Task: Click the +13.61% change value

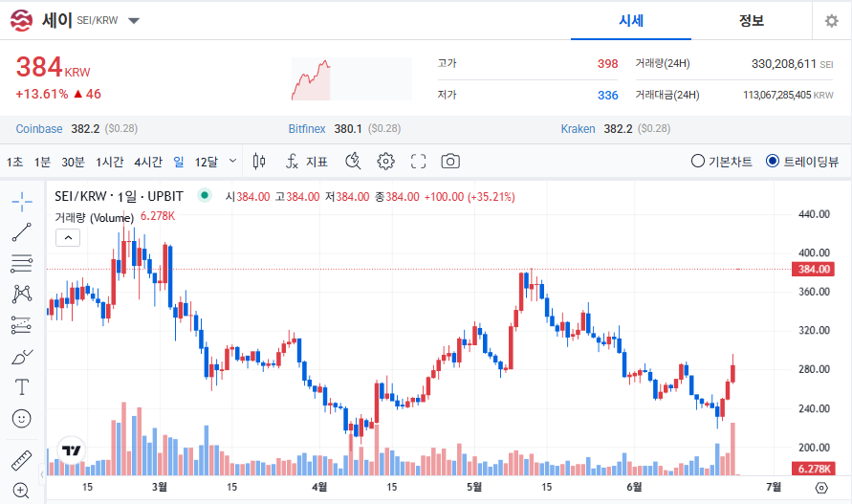Action: click(42, 94)
